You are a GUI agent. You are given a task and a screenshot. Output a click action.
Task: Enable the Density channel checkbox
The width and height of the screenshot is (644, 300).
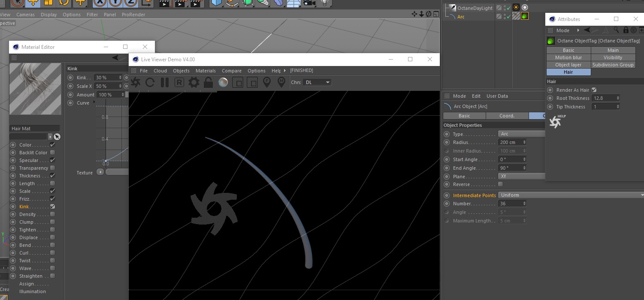tap(52, 214)
